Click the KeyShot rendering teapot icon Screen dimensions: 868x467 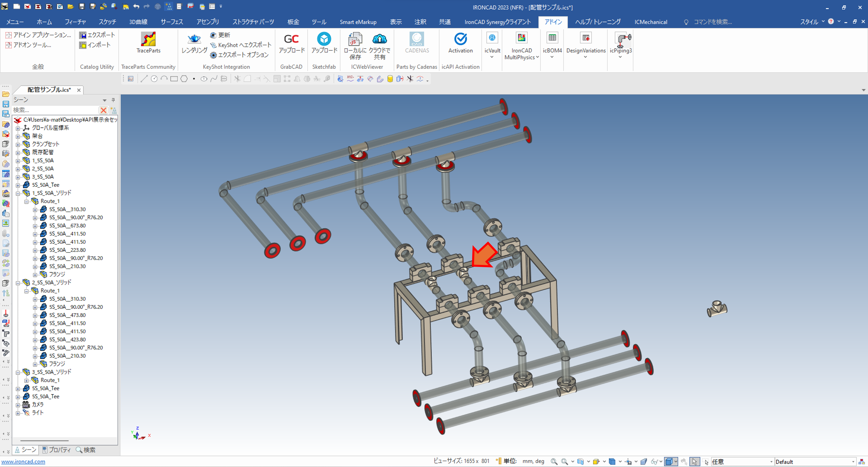194,39
